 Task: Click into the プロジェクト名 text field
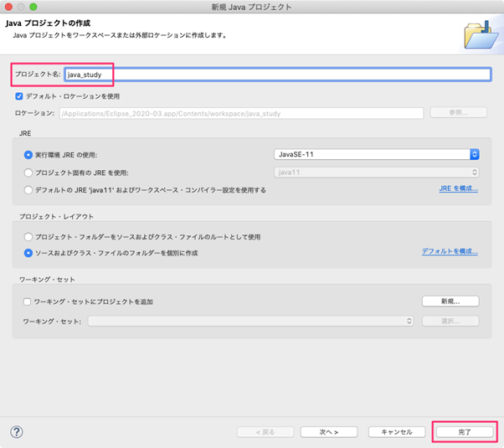[278, 75]
